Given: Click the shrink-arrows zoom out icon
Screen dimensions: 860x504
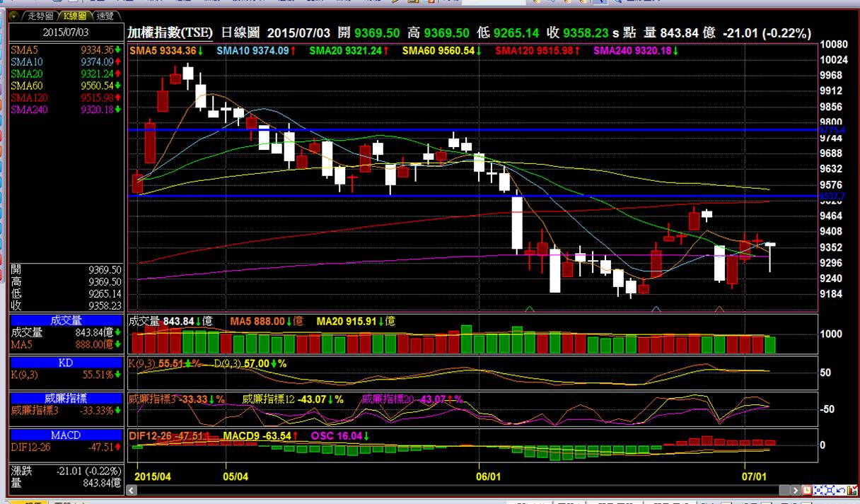Looking at the screenshot, I should 818,490.
